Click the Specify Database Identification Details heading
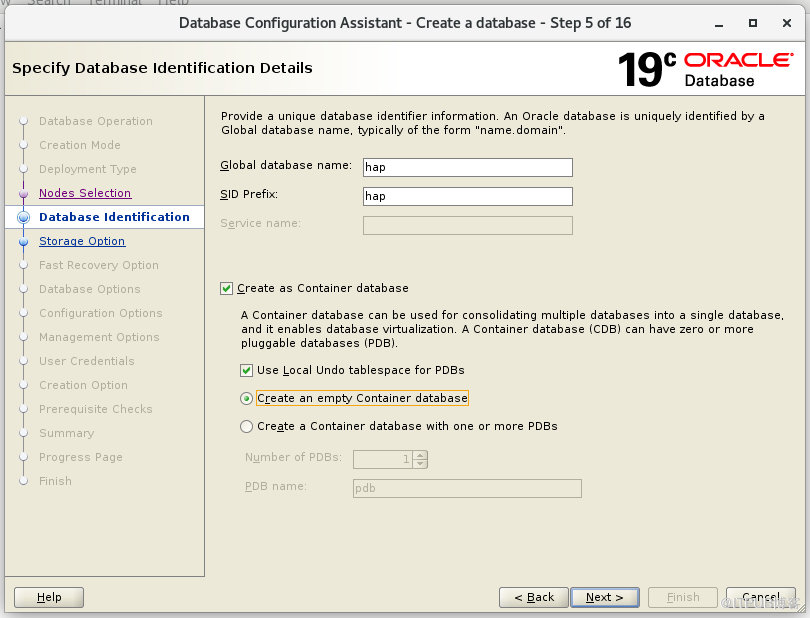 162,68
